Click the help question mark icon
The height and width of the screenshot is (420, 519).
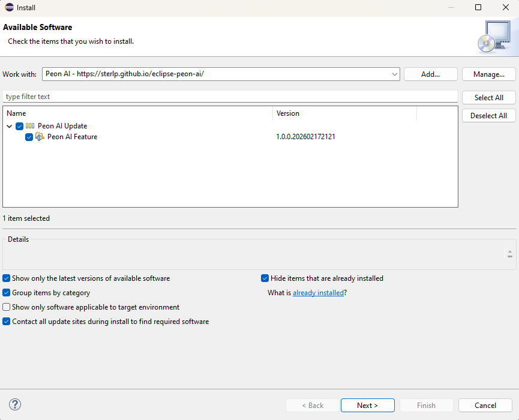[x=16, y=404]
